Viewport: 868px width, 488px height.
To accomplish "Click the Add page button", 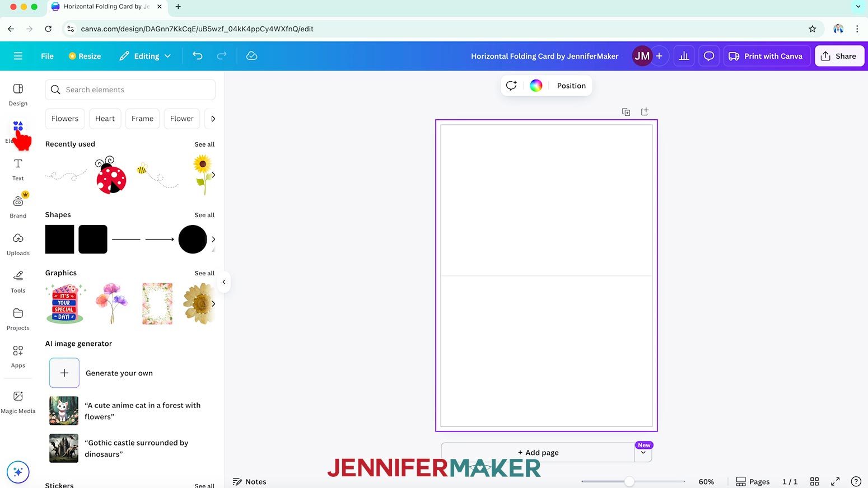I will click(x=538, y=452).
